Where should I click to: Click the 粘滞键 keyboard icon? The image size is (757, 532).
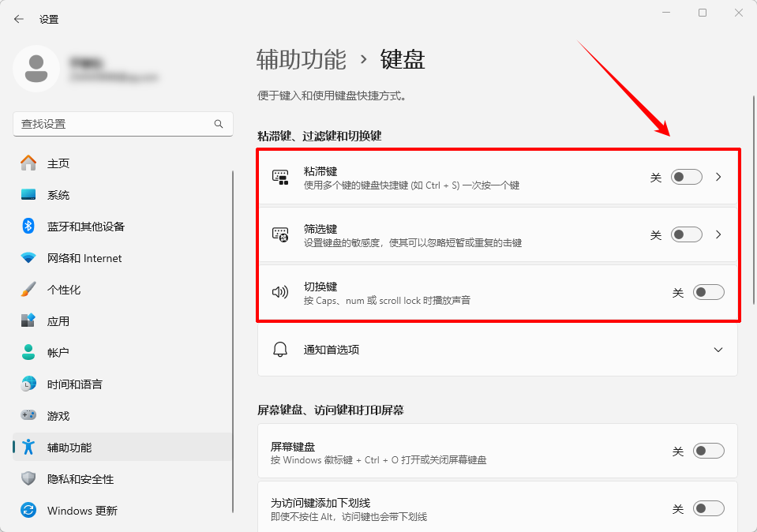(280, 177)
